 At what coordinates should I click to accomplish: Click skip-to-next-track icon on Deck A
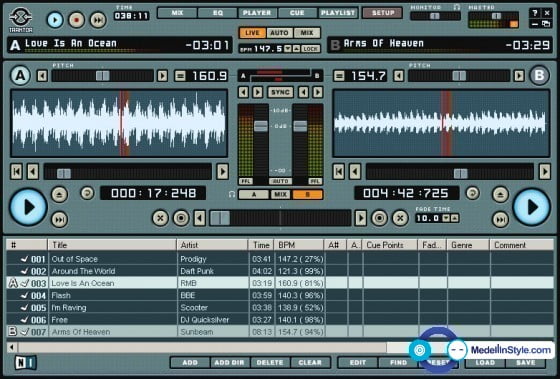click(x=59, y=219)
